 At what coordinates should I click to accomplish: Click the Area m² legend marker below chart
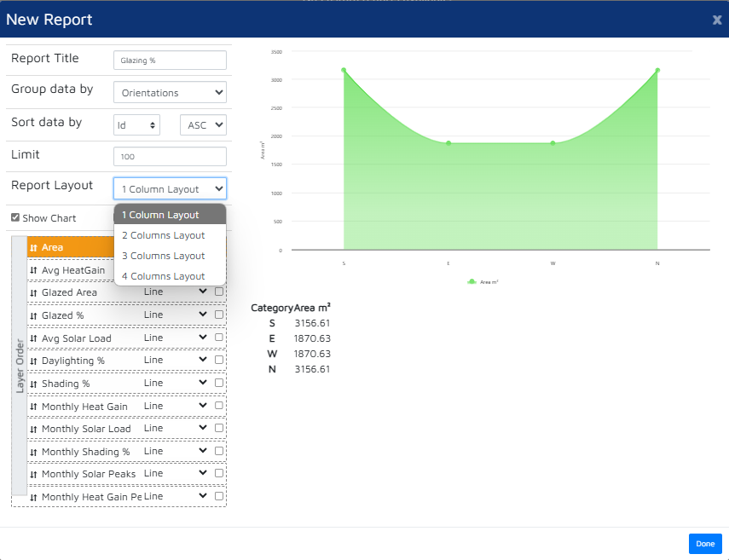[x=472, y=281]
